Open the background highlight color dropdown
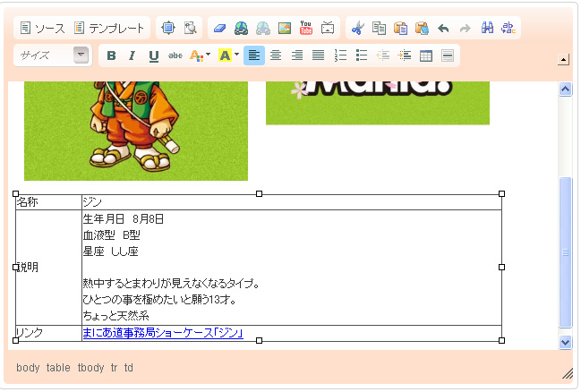581x392 pixels. click(x=228, y=55)
